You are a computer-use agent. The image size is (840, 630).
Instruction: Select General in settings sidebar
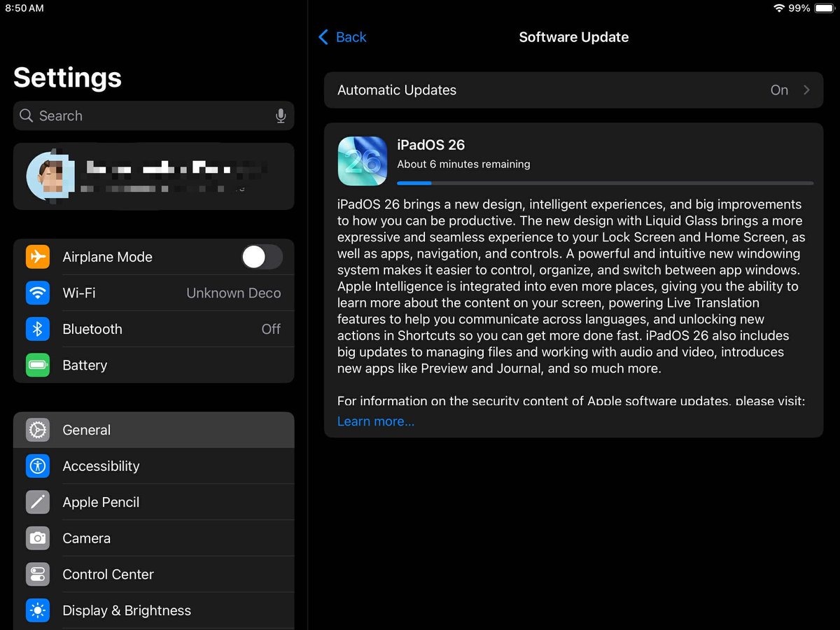click(x=153, y=430)
